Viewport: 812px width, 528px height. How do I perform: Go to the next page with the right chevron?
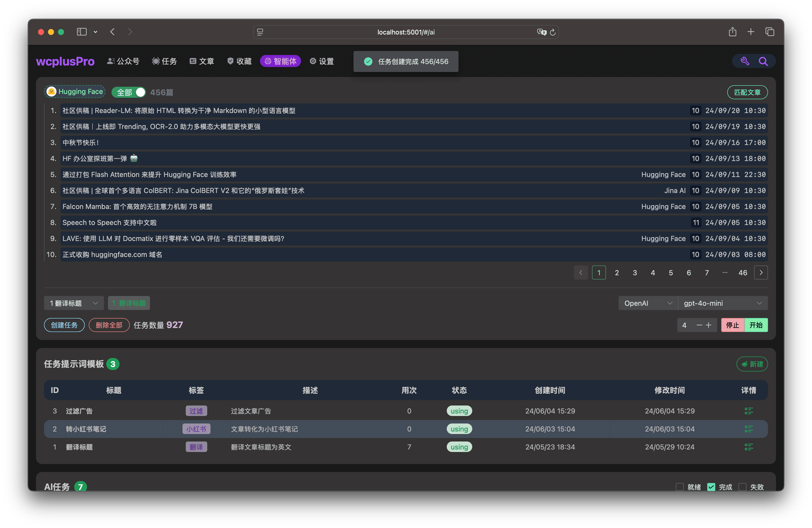(761, 272)
